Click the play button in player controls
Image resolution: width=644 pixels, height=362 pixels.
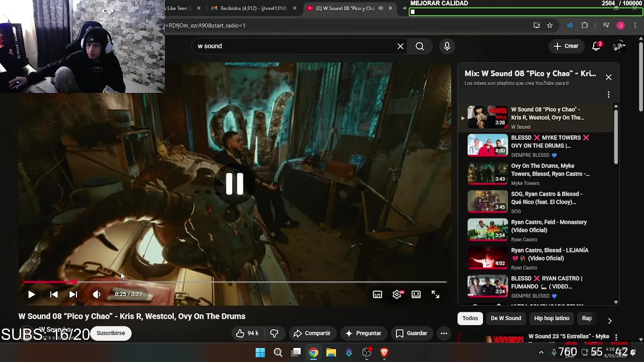click(31, 295)
